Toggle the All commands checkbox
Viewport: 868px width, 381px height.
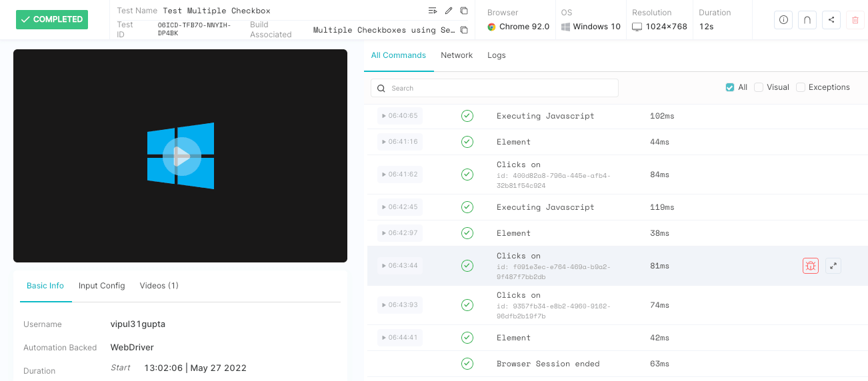pyautogui.click(x=730, y=87)
